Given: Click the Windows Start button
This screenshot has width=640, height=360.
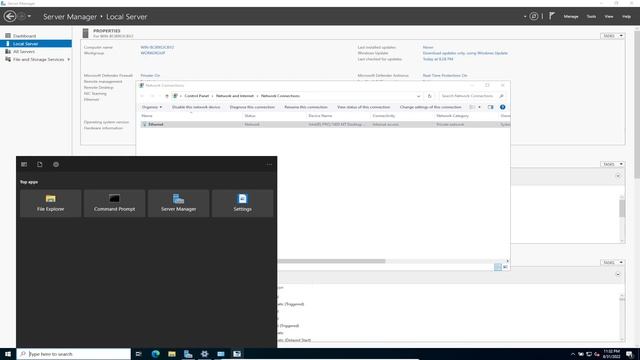Looking at the screenshot, I should point(8,354).
